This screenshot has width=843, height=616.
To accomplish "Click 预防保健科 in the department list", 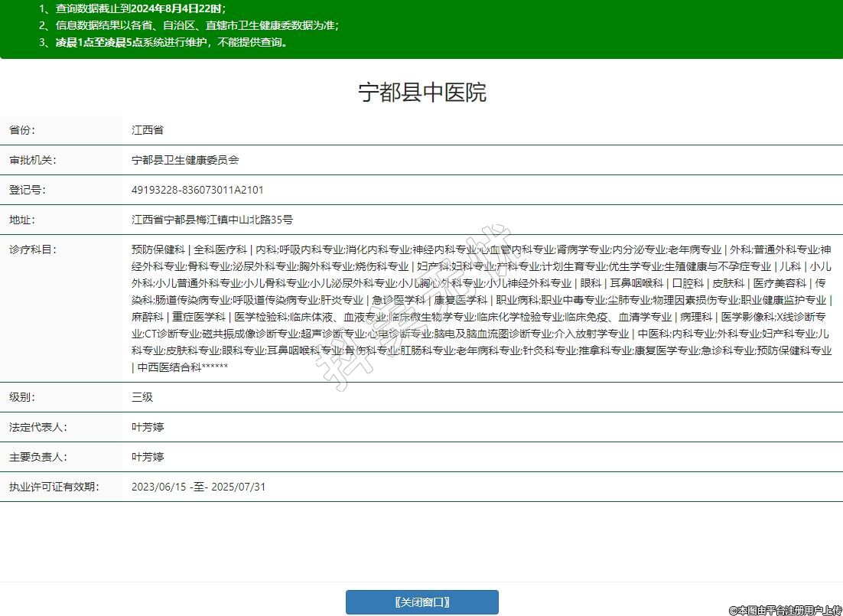I will click(158, 249).
